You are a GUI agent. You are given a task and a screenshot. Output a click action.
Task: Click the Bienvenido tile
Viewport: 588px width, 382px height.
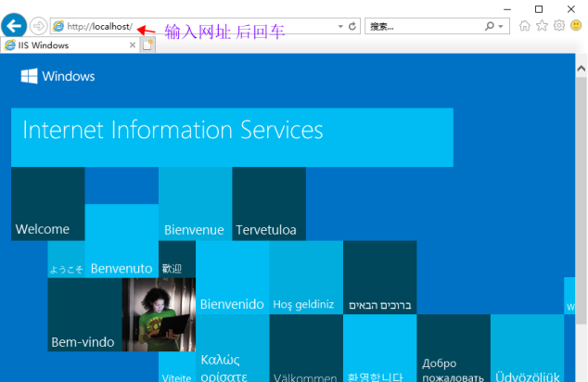(x=233, y=277)
